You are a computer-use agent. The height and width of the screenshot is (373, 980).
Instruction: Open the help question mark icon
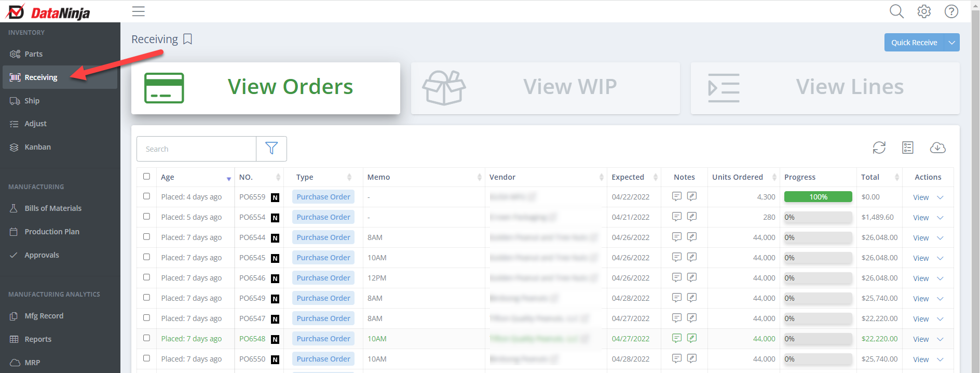(951, 11)
